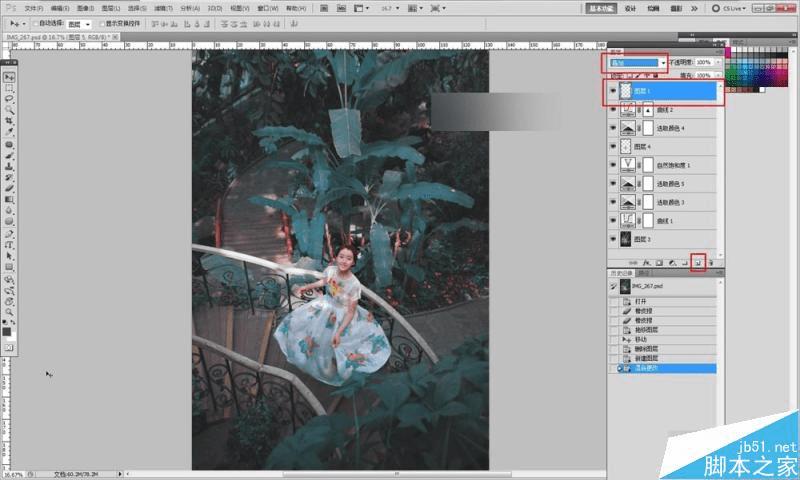The height and width of the screenshot is (480, 800).
Task: Select the Lasso tool
Action: 10,99
